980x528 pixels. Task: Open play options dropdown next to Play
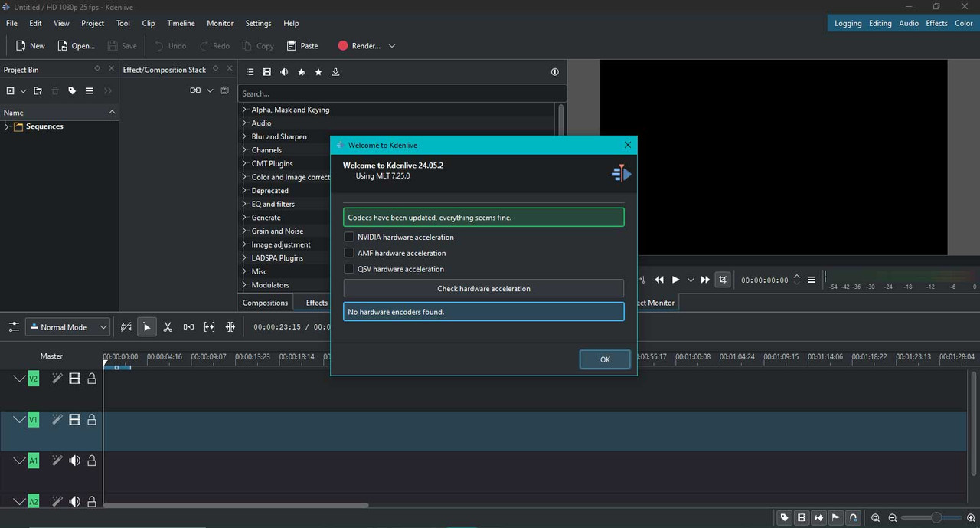coord(691,280)
